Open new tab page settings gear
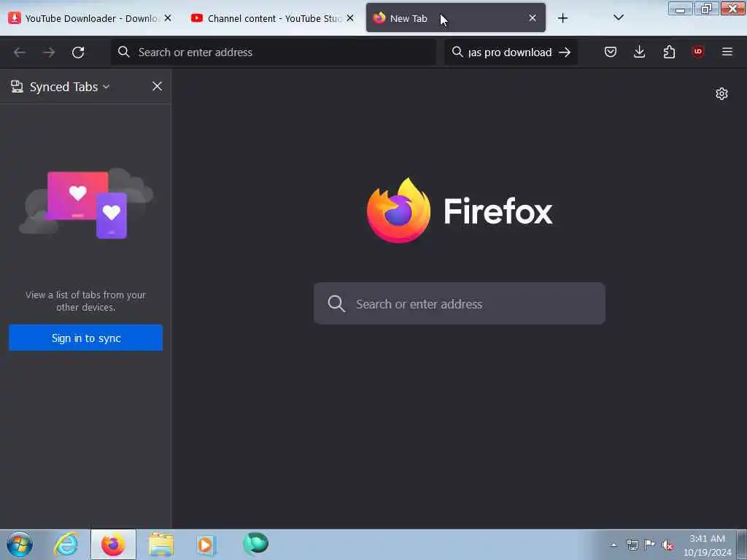The image size is (747, 560). click(x=721, y=94)
